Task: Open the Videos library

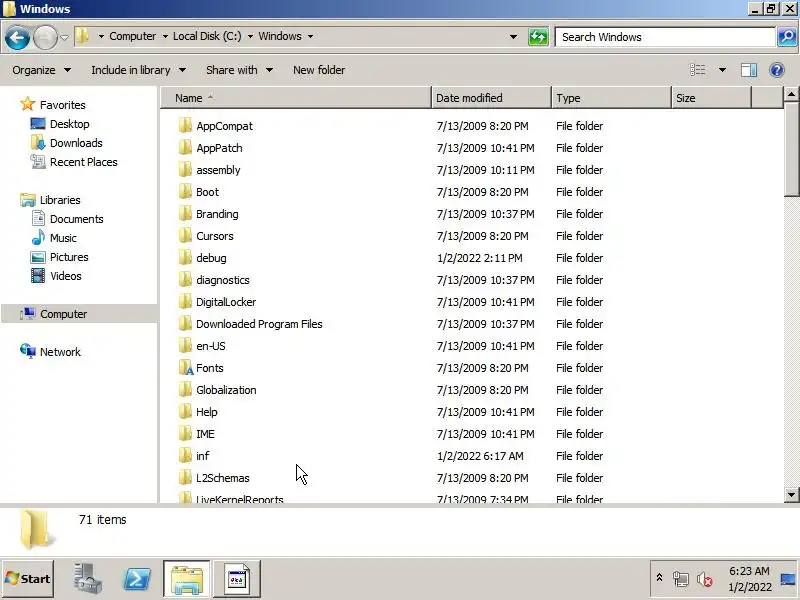Action: click(x=65, y=276)
